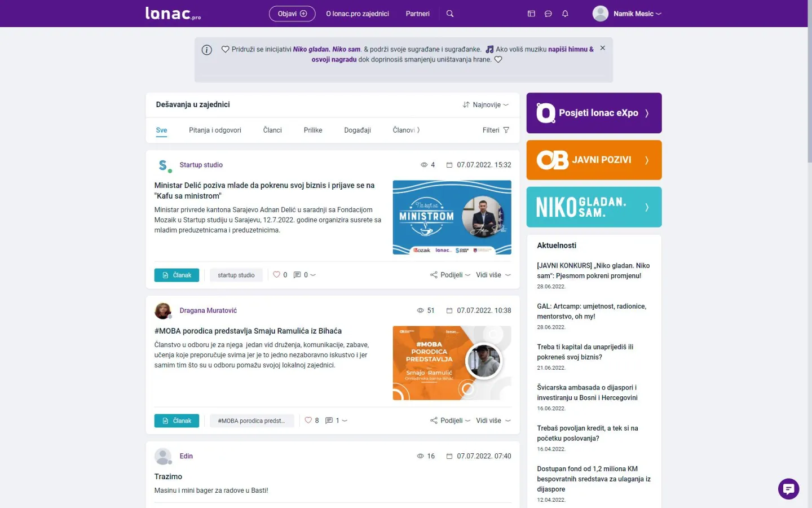The width and height of the screenshot is (812, 508).
Task: Open the dashboard layout icon in the header
Action: tap(531, 14)
